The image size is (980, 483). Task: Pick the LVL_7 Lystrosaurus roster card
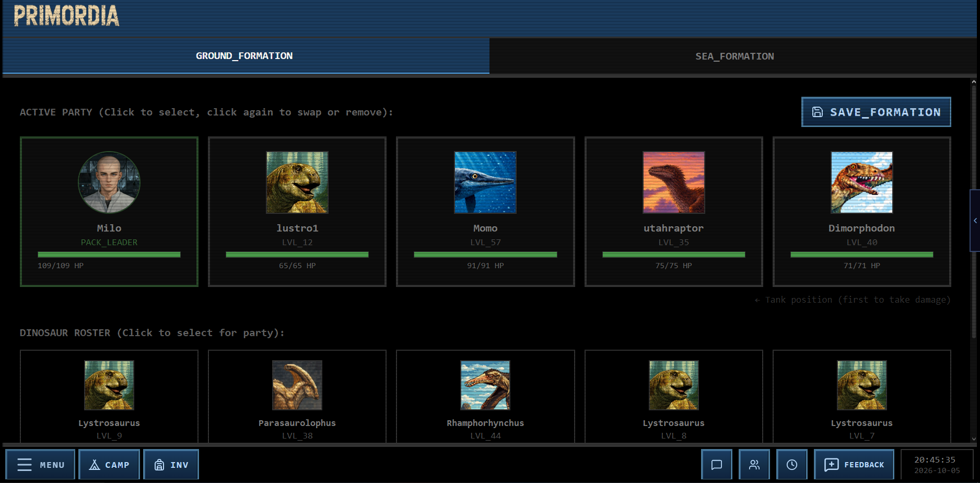click(x=862, y=397)
